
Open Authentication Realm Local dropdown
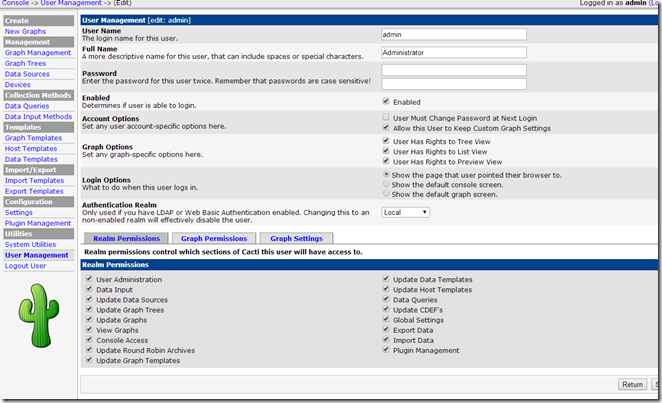pyautogui.click(x=405, y=212)
